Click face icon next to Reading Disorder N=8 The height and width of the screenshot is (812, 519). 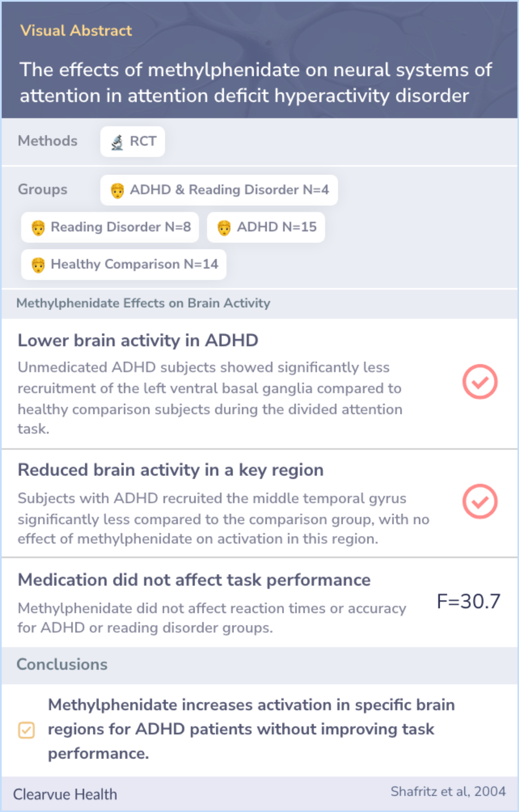[38, 228]
